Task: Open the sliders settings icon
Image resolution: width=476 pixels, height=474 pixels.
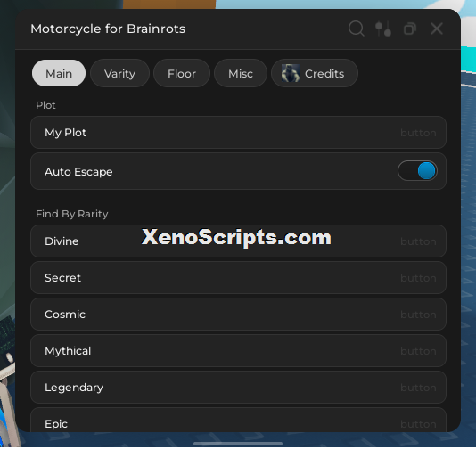Action: coord(383,29)
